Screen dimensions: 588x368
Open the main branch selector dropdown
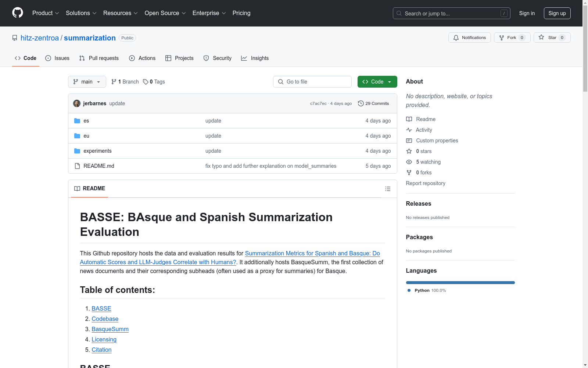coord(87,82)
